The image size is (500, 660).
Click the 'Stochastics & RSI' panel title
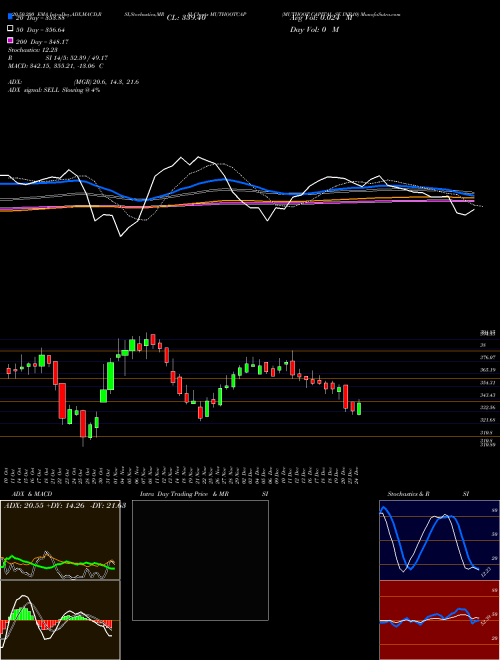428,494
